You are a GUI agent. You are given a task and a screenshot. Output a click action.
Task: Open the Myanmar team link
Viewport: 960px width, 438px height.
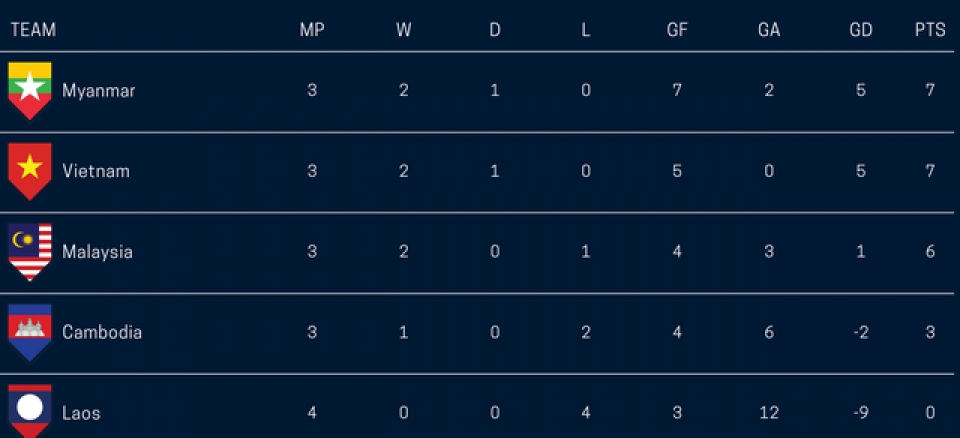tap(98, 91)
